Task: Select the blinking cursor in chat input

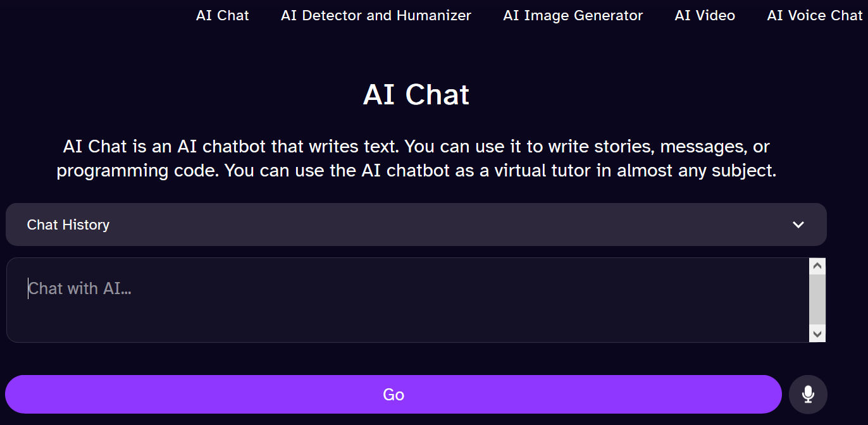Action: pyautogui.click(x=28, y=288)
